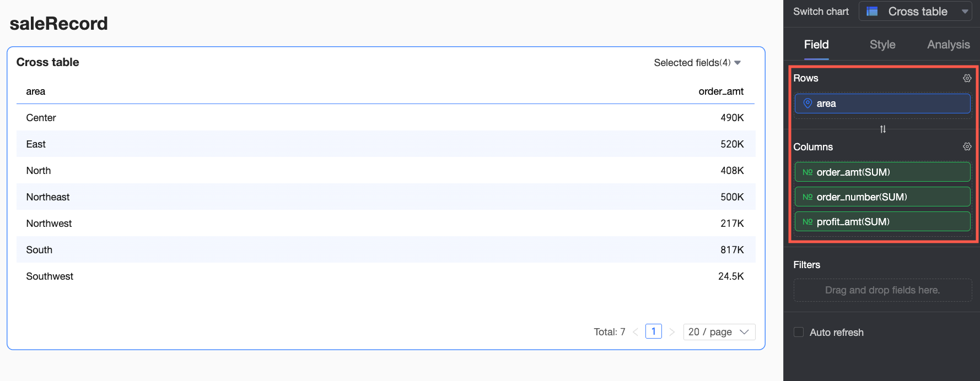Click the Columns settings gear icon
980x381 pixels.
(x=967, y=146)
